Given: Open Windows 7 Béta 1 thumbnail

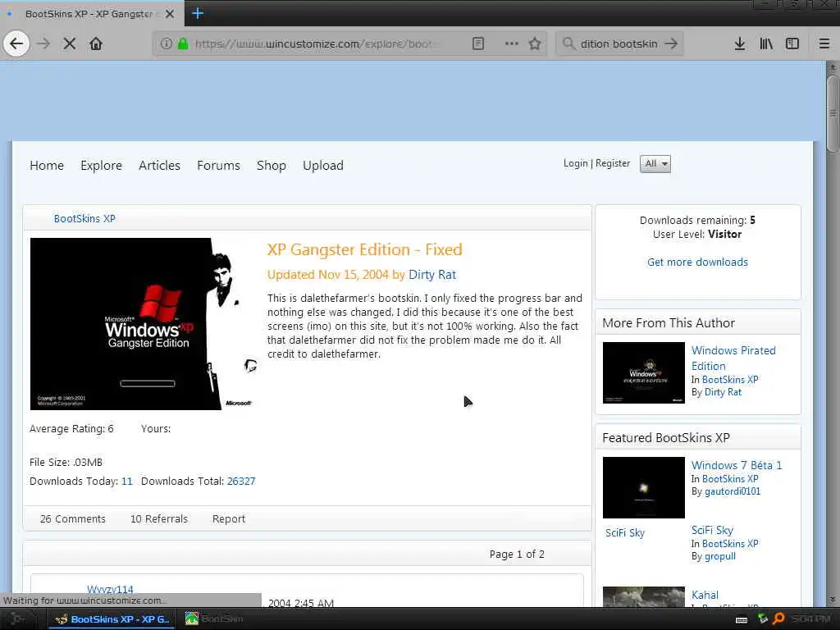Looking at the screenshot, I should (643, 487).
